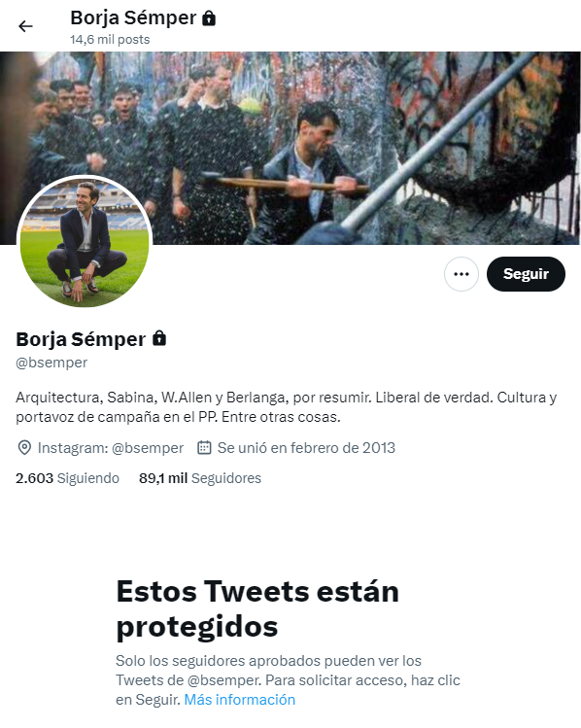Open the Más información link
The width and height of the screenshot is (581, 728).
[x=239, y=699]
